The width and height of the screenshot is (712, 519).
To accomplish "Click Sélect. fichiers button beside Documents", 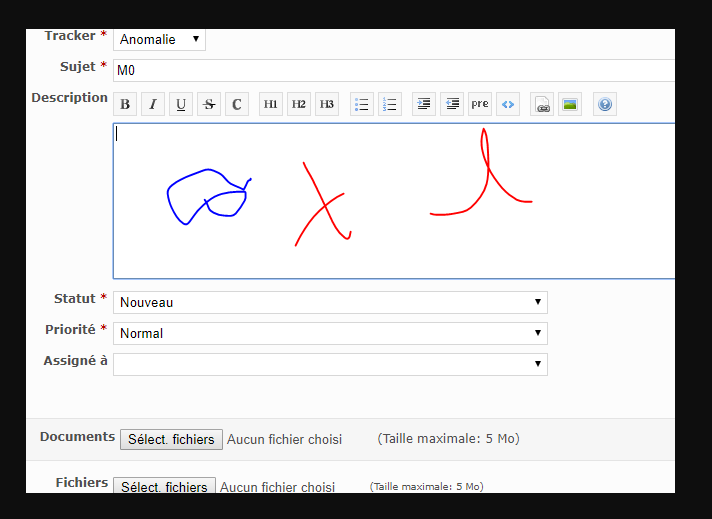I will (x=171, y=439).
